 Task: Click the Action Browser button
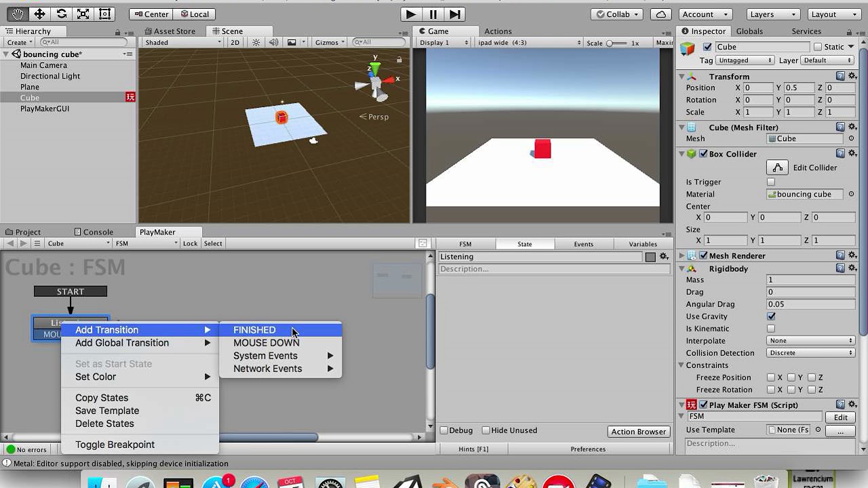click(x=638, y=432)
